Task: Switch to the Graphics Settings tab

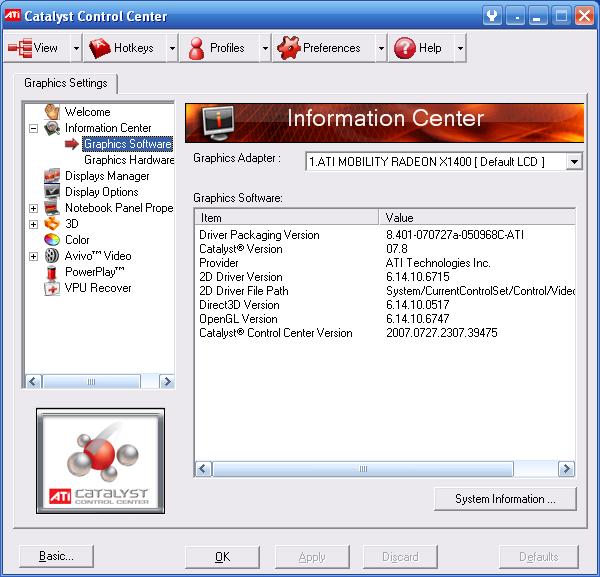Action: (66, 83)
